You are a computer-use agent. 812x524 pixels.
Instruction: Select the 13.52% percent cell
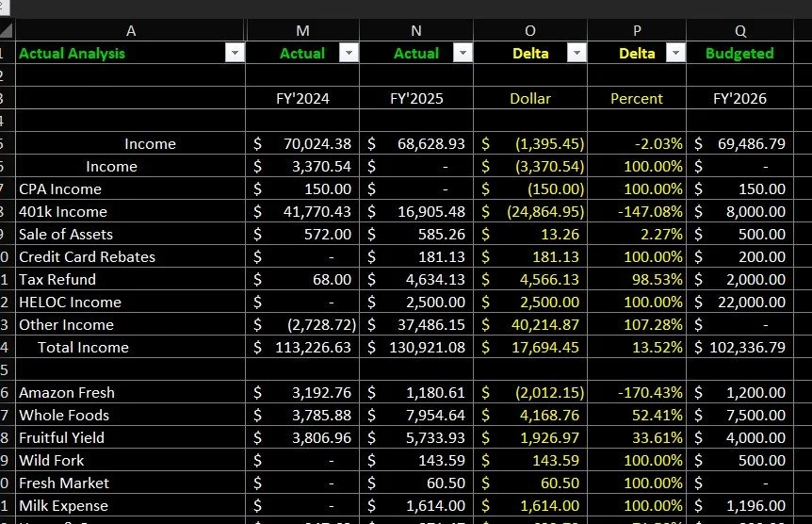tap(637, 347)
